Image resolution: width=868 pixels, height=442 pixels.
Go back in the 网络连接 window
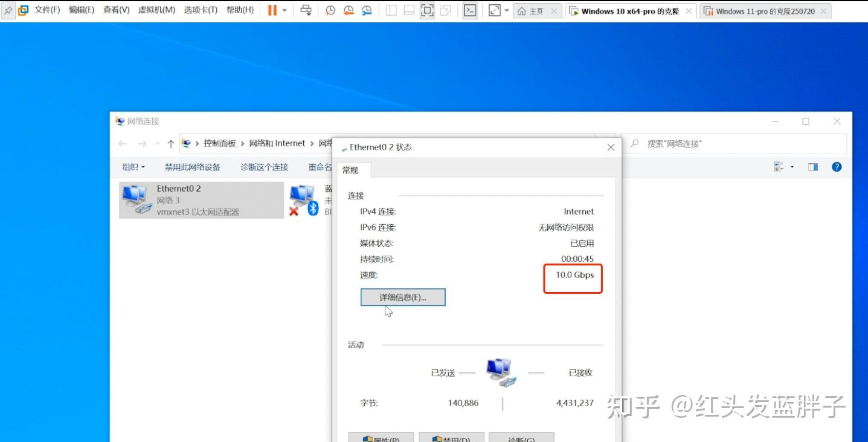click(x=123, y=143)
